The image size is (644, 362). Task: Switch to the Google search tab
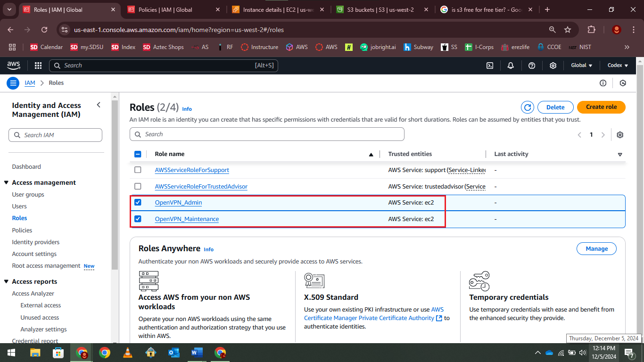486,9
